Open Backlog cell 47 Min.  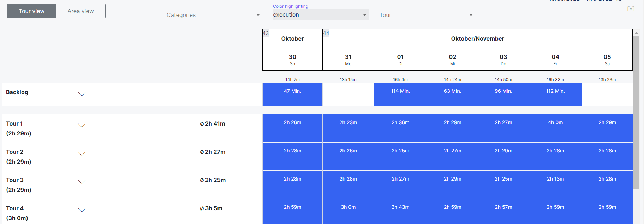click(292, 94)
